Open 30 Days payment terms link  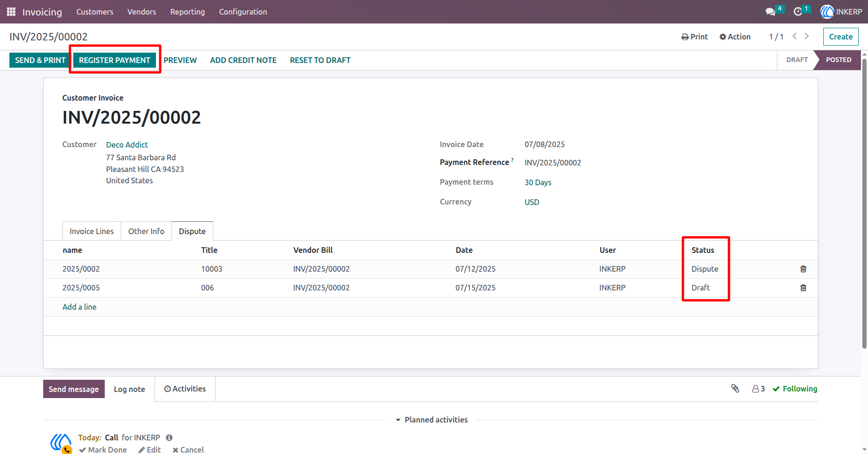(538, 182)
